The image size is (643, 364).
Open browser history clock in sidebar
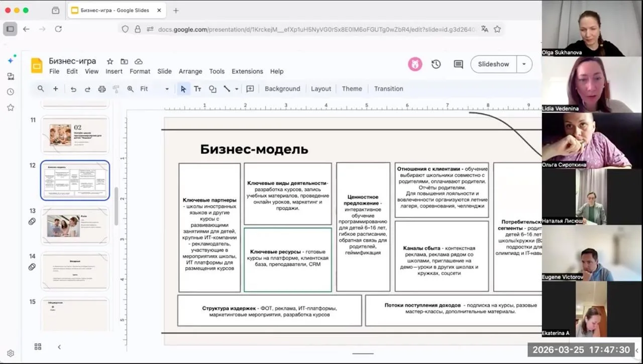coord(11,92)
